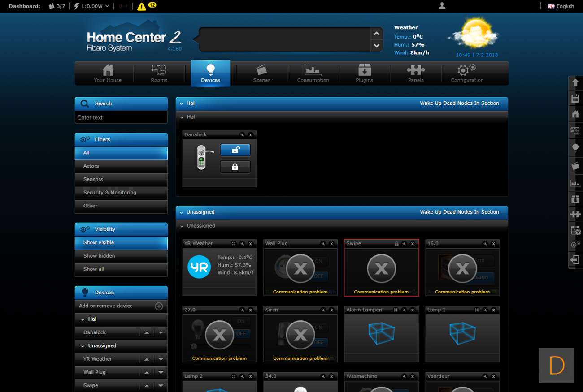
Task: Remove the Danalock device with X
Action: click(x=251, y=134)
